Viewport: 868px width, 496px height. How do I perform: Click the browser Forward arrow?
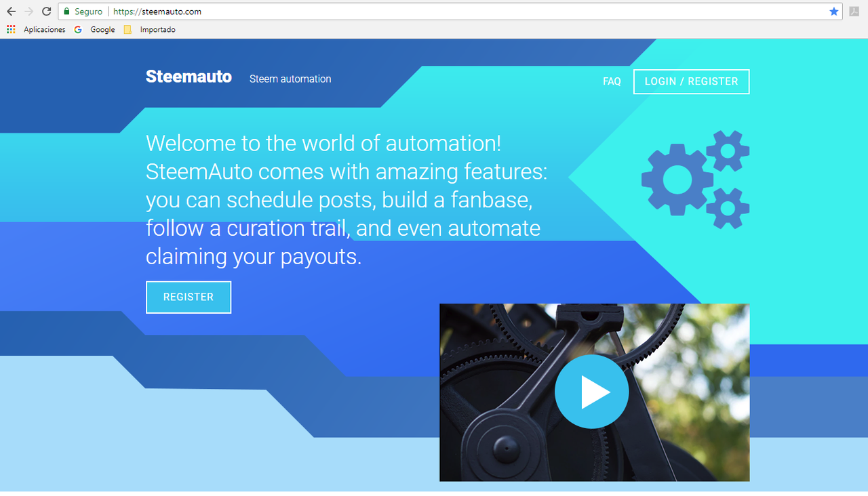pos(28,12)
